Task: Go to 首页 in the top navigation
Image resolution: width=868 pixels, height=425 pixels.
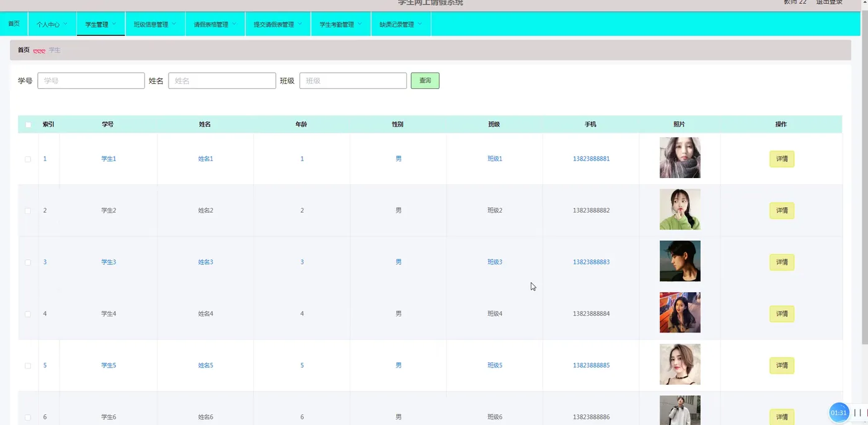Action: (14, 24)
